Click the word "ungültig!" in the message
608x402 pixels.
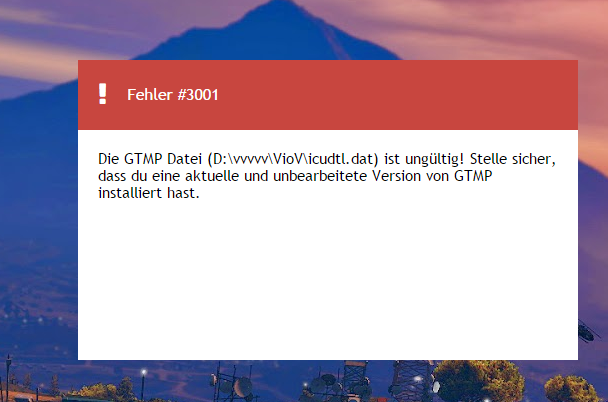434,159
